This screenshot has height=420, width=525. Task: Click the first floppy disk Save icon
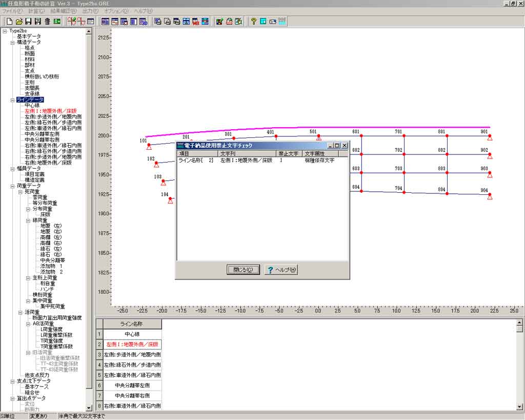point(28,22)
